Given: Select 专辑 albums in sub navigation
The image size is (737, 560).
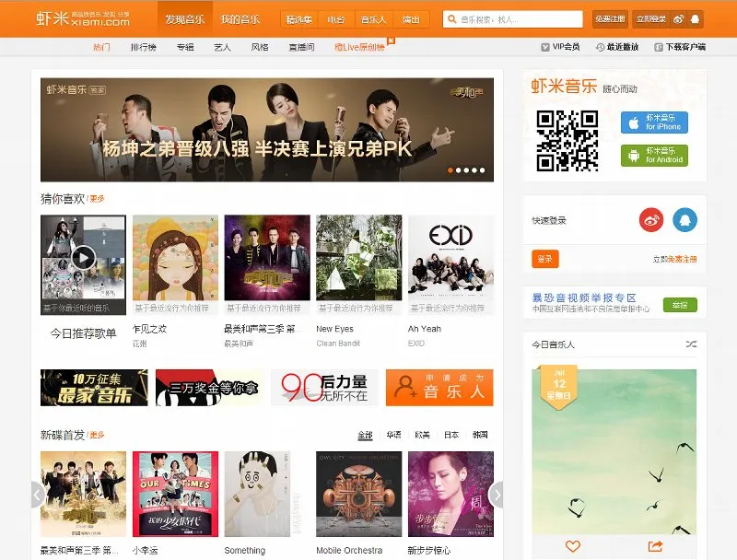Looking at the screenshot, I should pyautogui.click(x=185, y=47).
